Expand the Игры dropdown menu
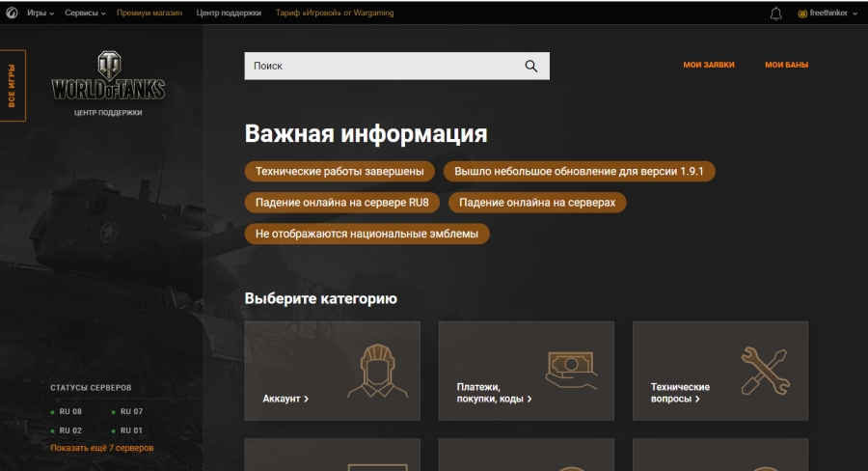The image size is (868, 471). point(41,13)
